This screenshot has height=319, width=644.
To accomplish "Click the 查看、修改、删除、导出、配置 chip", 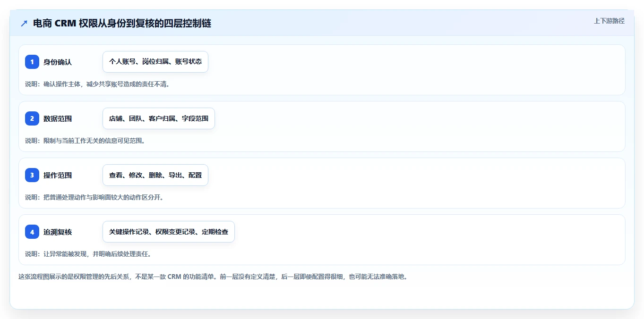I will [155, 175].
